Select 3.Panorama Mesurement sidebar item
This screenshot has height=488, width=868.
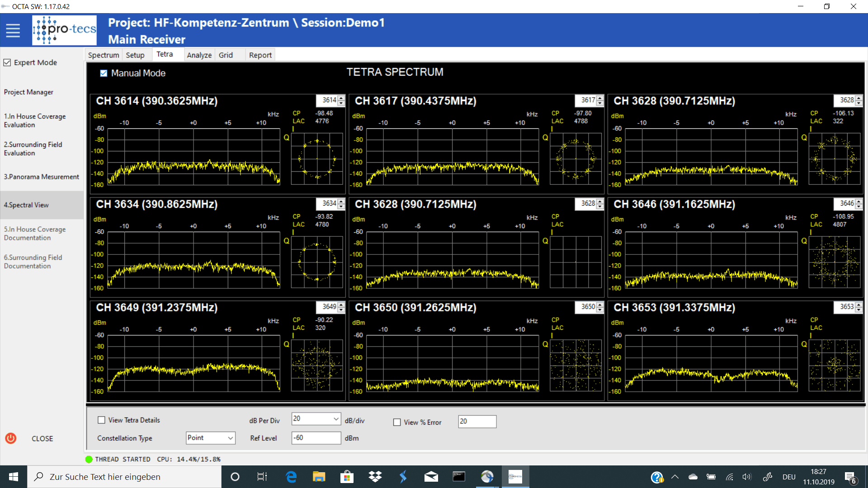coord(41,177)
